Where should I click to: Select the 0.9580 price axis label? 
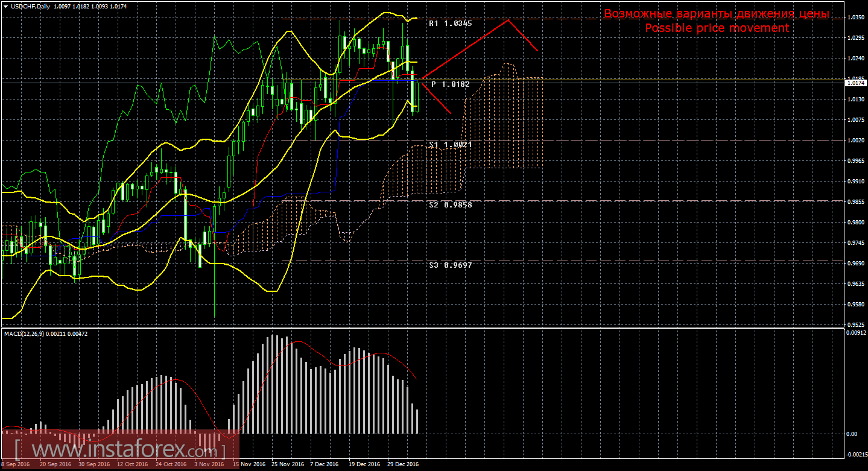(856, 305)
